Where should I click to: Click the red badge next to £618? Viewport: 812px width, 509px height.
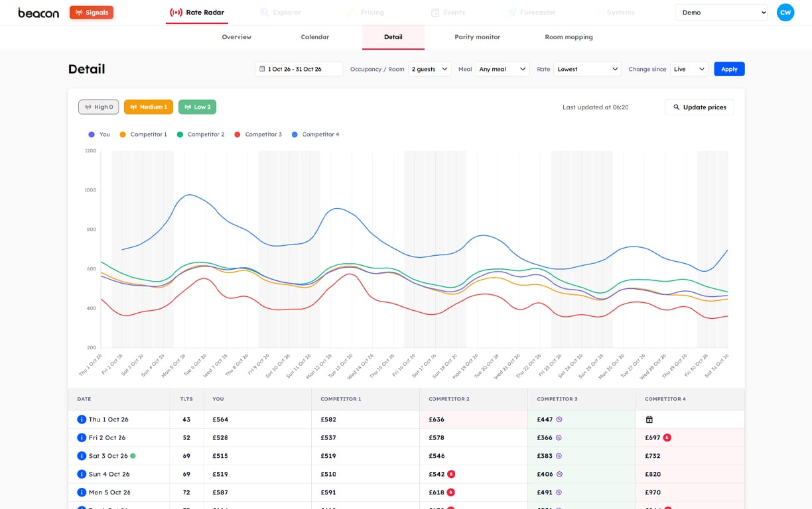click(451, 492)
